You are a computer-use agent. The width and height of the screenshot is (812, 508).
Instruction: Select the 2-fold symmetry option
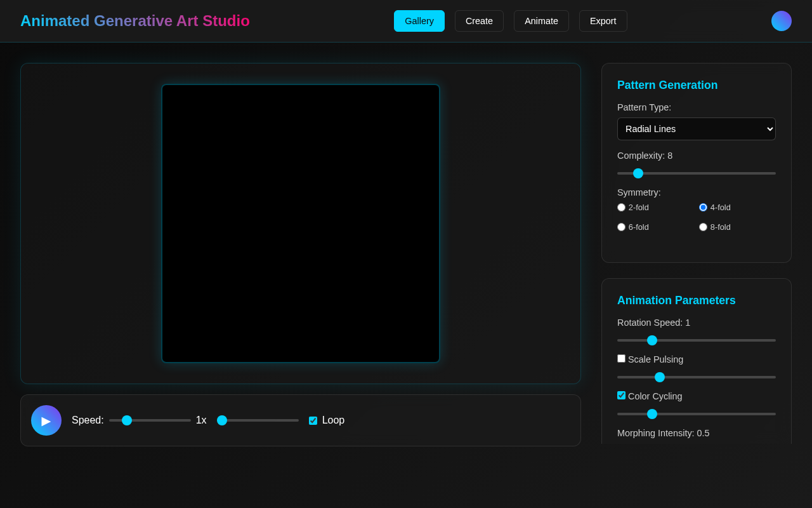621,207
